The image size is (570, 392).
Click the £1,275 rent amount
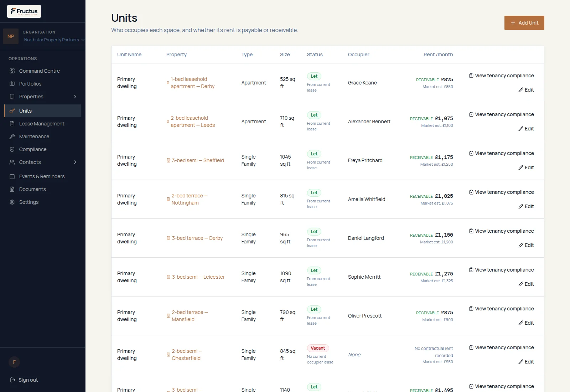(x=444, y=274)
